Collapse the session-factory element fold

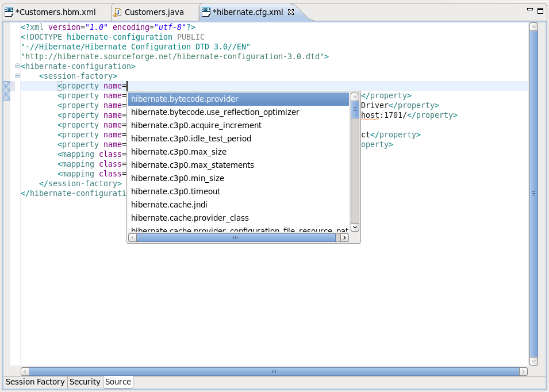[17, 76]
